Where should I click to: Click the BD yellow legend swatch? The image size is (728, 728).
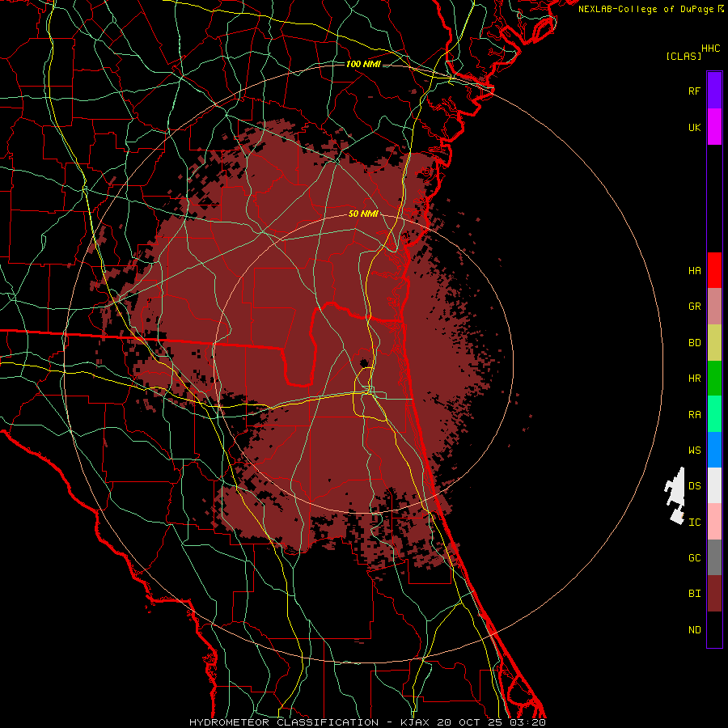tap(714, 343)
